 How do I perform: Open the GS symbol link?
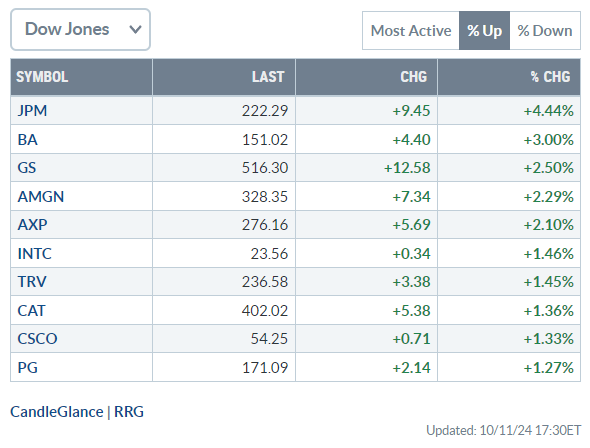tap(27, 168)
